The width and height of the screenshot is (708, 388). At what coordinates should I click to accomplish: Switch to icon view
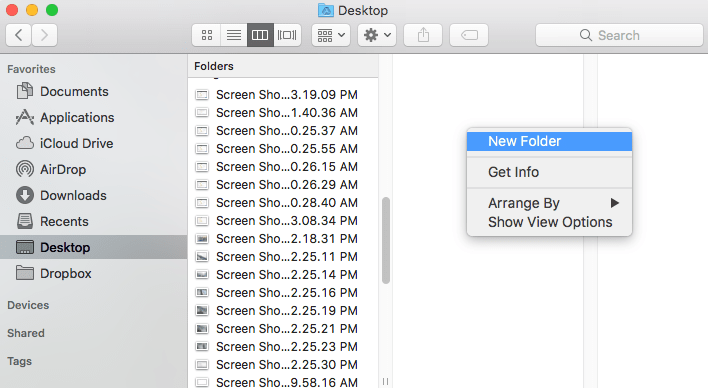[x=207, y=35]
